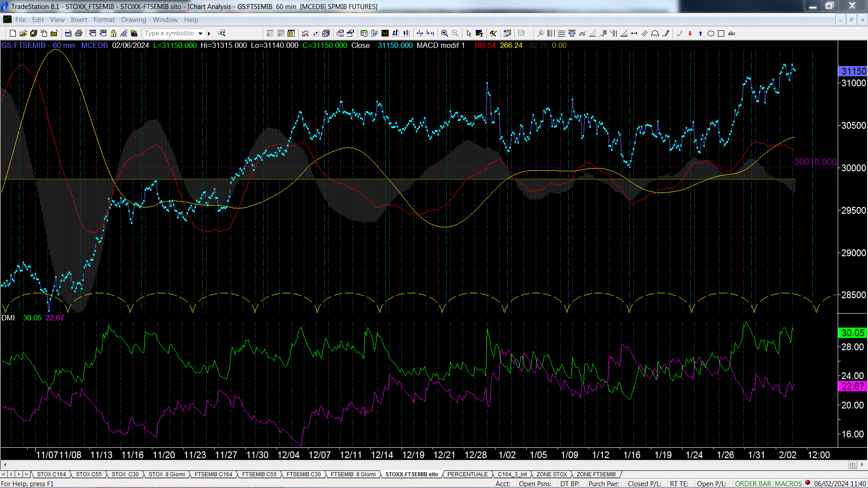Open the File menu
The width and height of the screenshot is (868, 488).
pos(20,20)
